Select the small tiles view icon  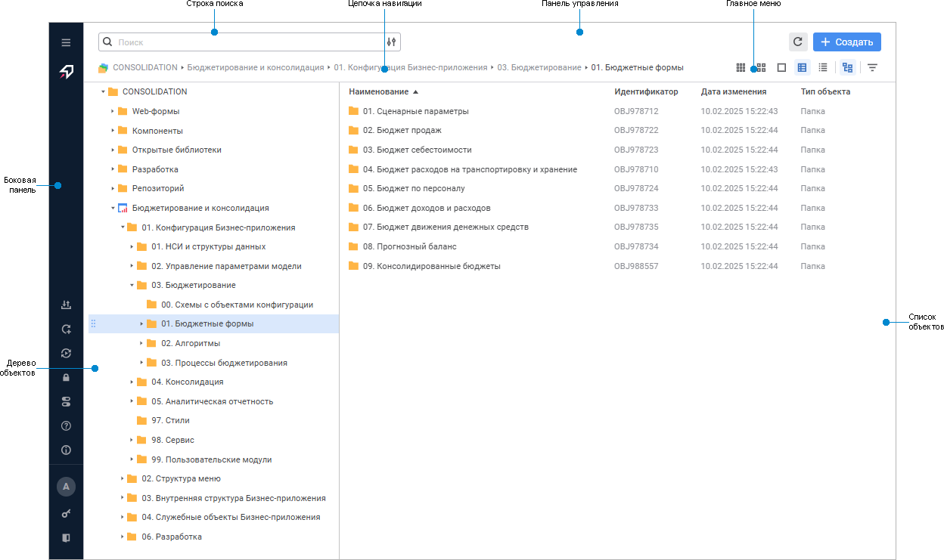pyautogui.click(x=741, y=67)
